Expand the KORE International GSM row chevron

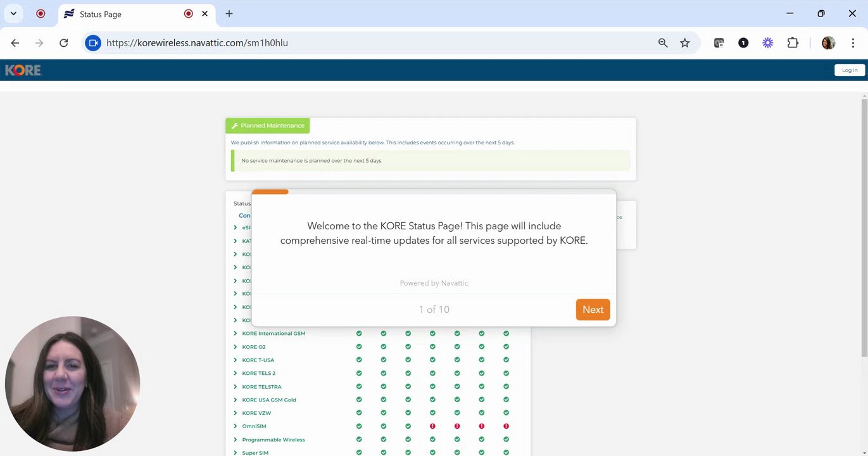point(236,333)
